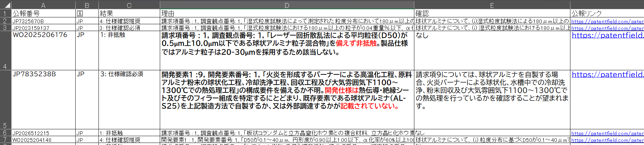644x145 pixels.
Task: Select column B header
Action: click(x=87, y=5)
